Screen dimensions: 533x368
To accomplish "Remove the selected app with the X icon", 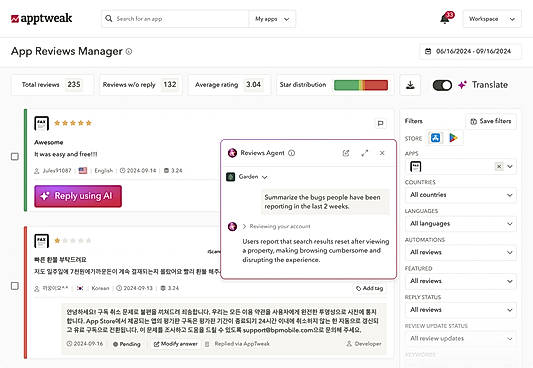I will pyautogui.click(x=499, y=167).
